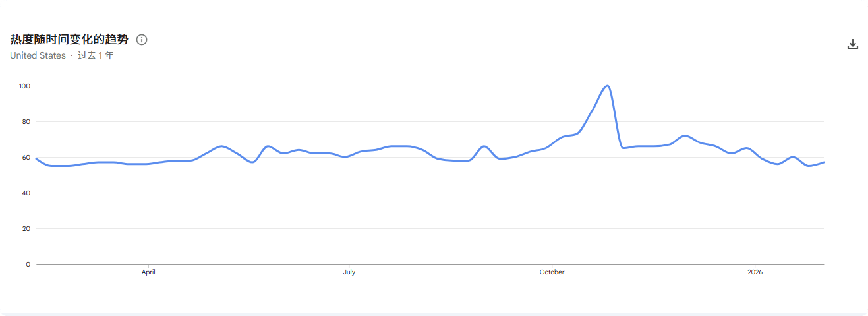Click the trend line directly above the July label

349,156
